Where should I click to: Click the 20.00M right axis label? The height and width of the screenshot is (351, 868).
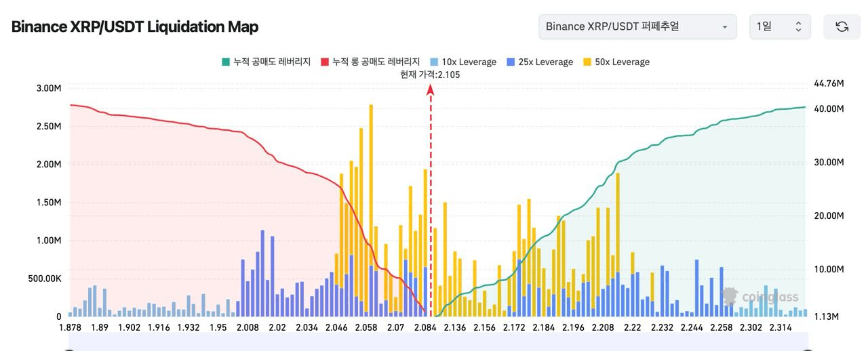point(829,215)
